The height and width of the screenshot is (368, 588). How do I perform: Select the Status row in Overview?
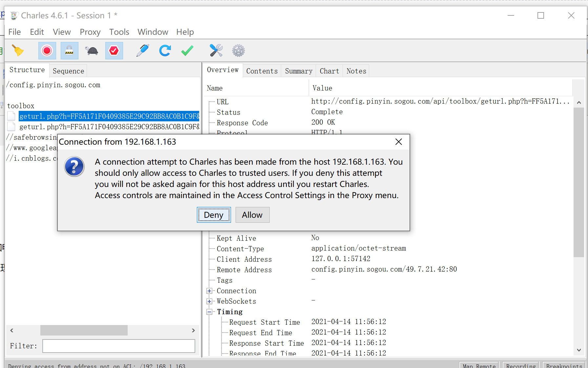pos(389,112)
